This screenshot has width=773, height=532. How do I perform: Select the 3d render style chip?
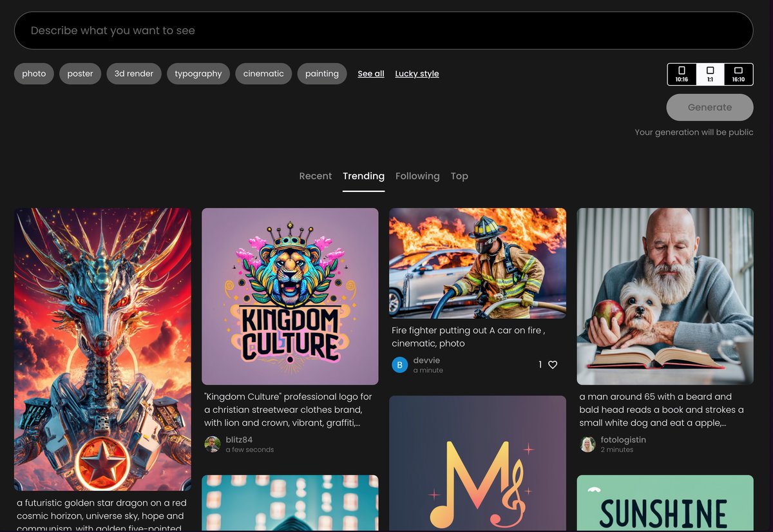tap(134, 73)
